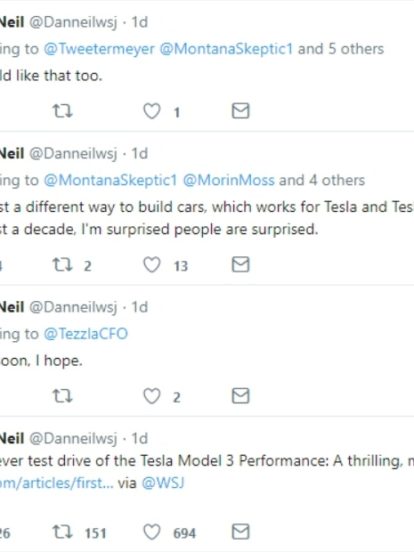Image resolution: width=414 pixels, height=552 pixels.
Task: Send "like that too" tweet via message
Action: [x=241, y=111]
